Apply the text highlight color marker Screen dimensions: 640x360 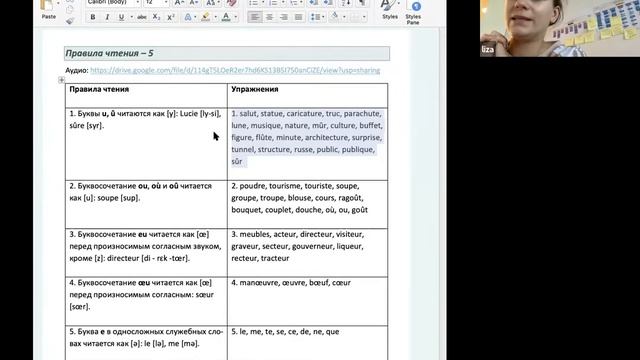[x=206, y=17]
